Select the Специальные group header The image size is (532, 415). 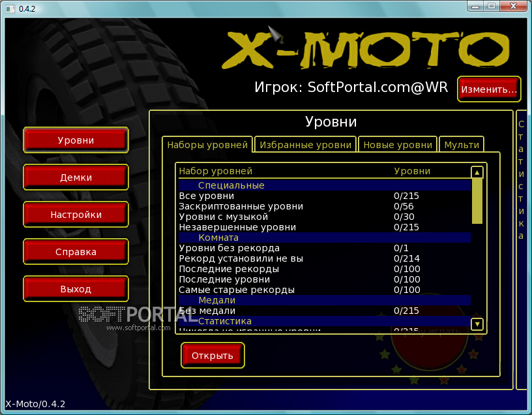(x=325, y=185)
